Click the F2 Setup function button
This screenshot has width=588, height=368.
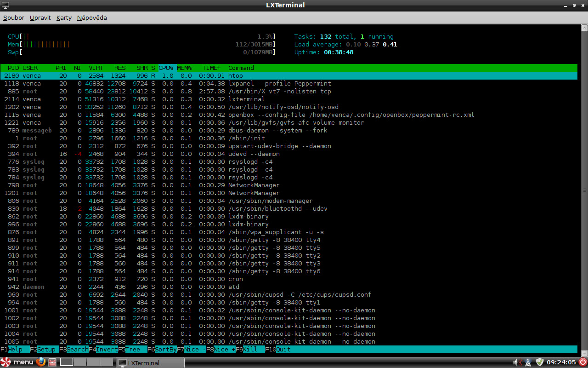pyautogui.click(x=44, y=349)
